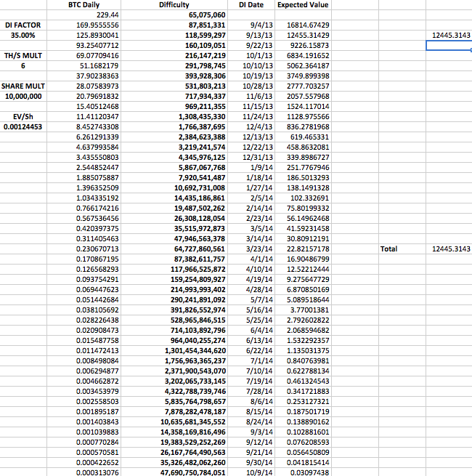This screenshot has width=472, height=476.
Task: Click the 5/16/14 date cell
Action: pyautogui.click(x=251, y=310)
